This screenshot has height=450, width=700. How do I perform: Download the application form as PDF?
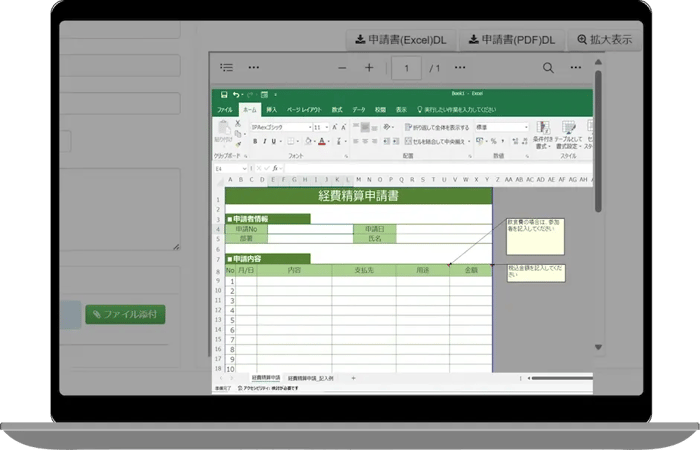(512, 40)
